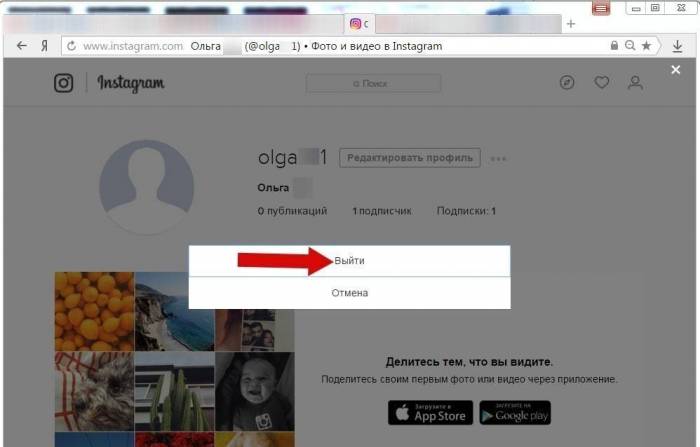Click the oranges photo thumbnail
700x447 pixels.
94,311
